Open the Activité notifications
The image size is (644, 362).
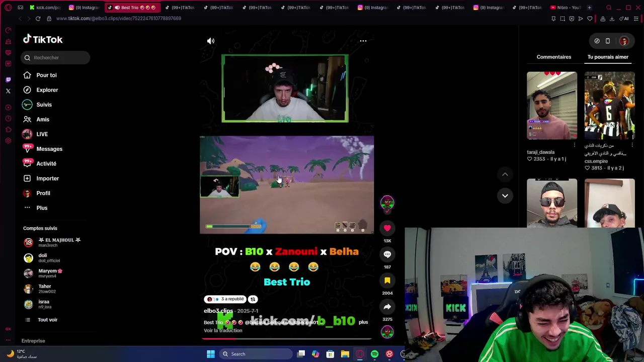click(46, 164)
